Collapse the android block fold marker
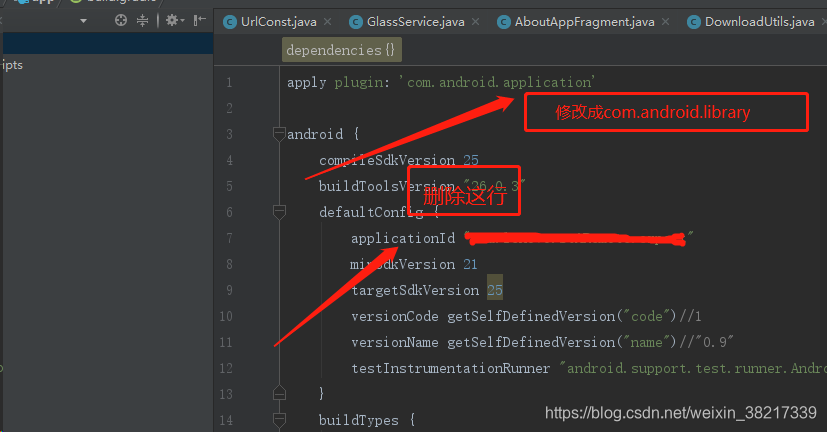The image size is (827, 432). tap(279, 134)
